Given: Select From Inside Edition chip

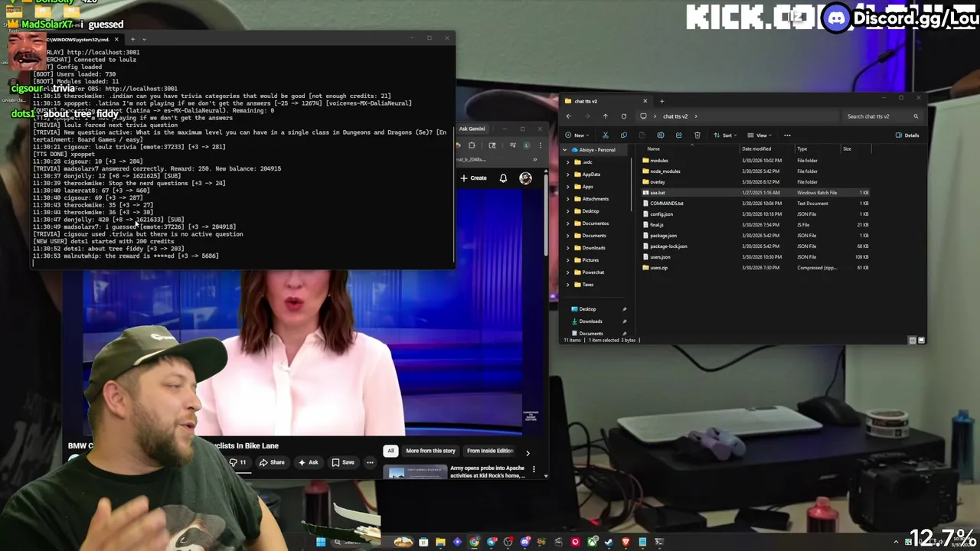Looking at the screenshot, I should [490, 451].
